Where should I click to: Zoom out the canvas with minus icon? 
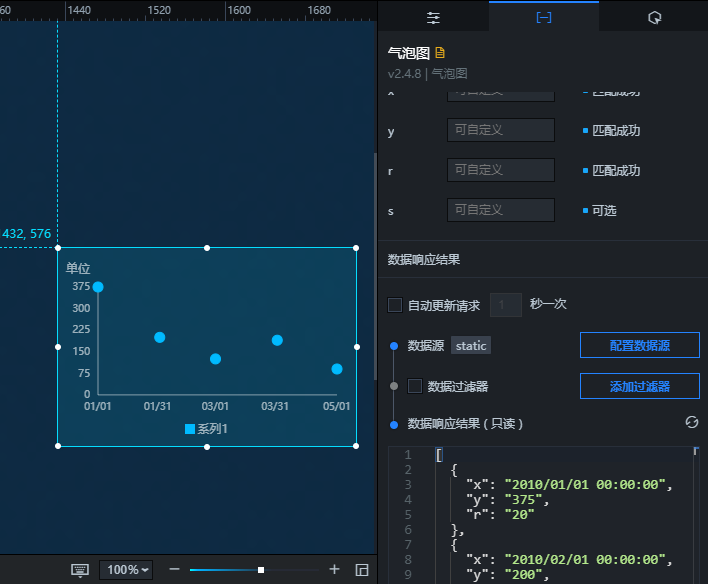click(174, 569)
